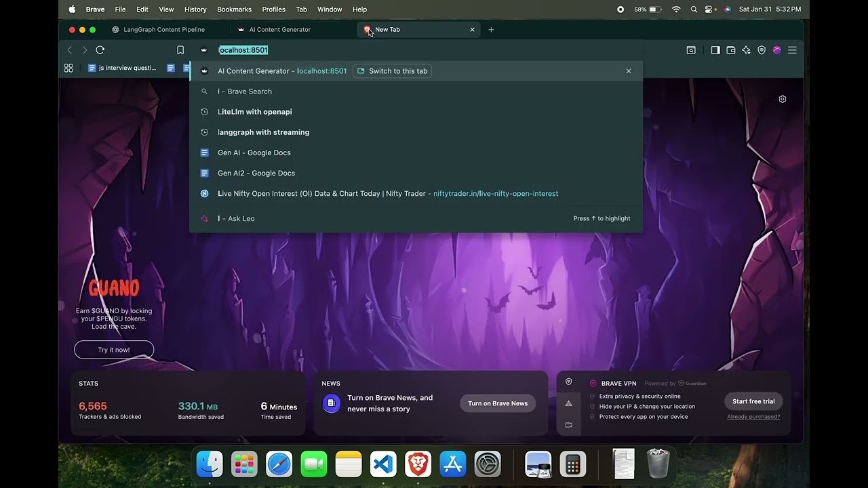Open the profile avatar in Brave toolbar
868x488 pixels.
click(x=777, y=50)
